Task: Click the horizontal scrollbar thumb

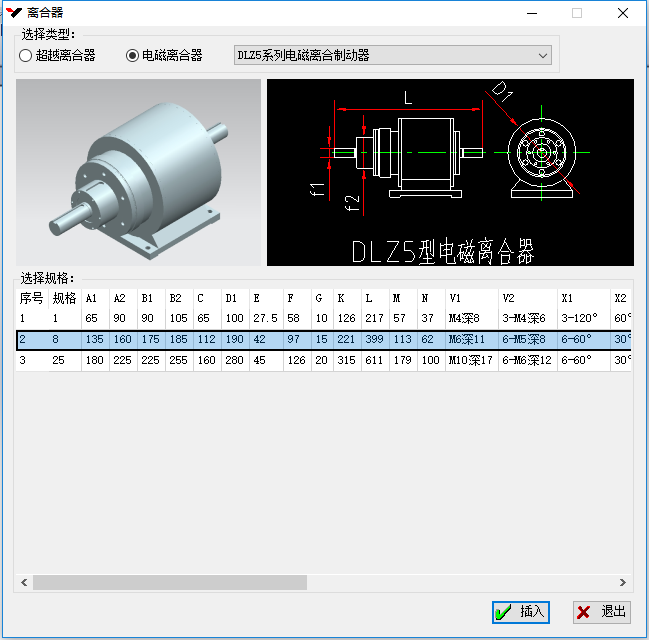Action: 170,582
